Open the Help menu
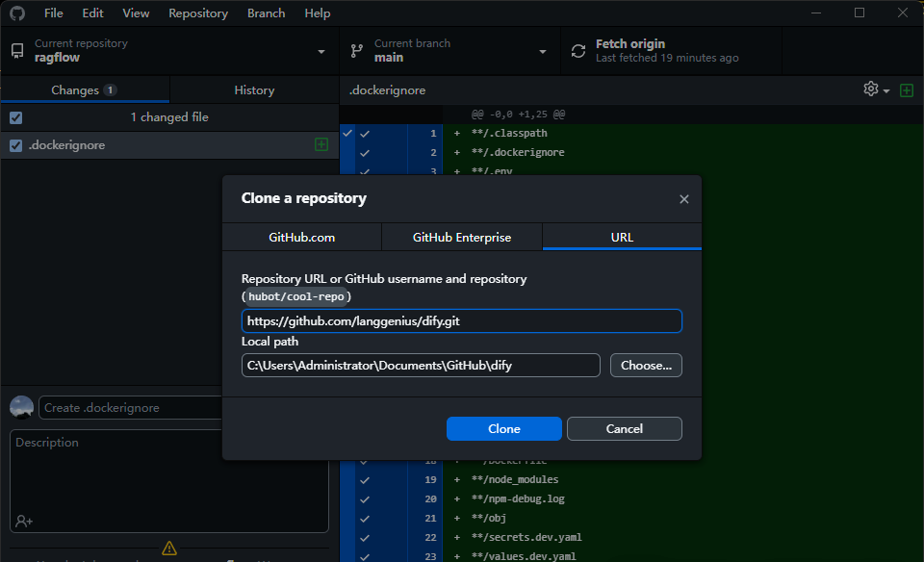The width and height of the screenshot is (924, 562). pos(317,13)
